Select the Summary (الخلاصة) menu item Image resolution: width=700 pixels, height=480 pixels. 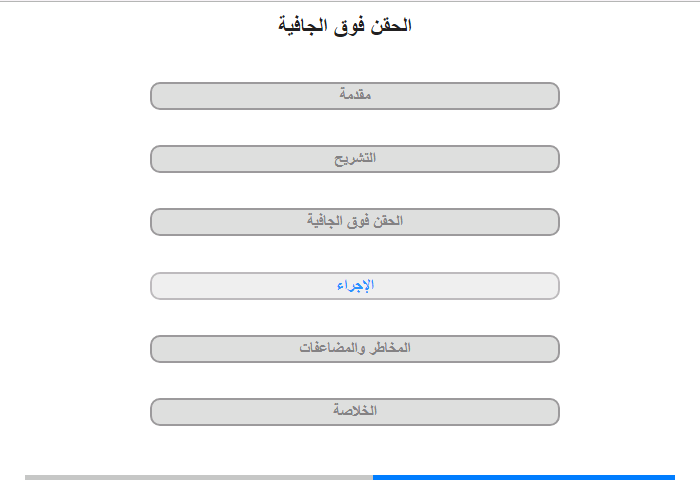click(355, 412)
